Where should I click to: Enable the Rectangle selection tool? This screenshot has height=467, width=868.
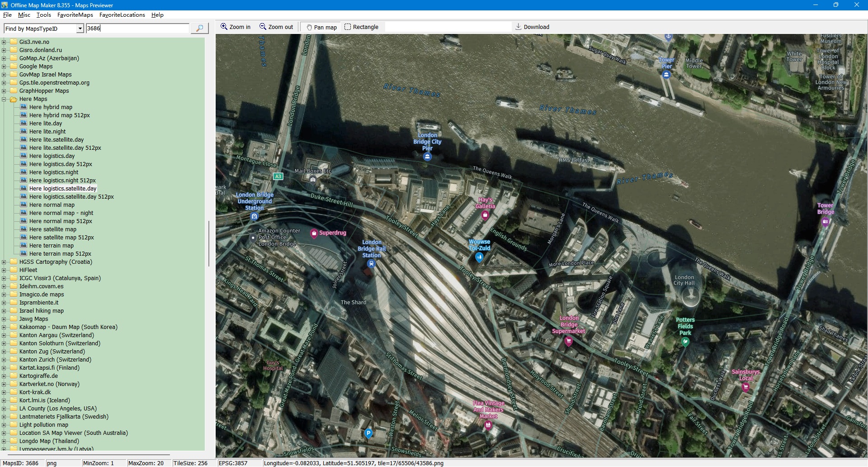pyautogui.click(x=361, y=27)
